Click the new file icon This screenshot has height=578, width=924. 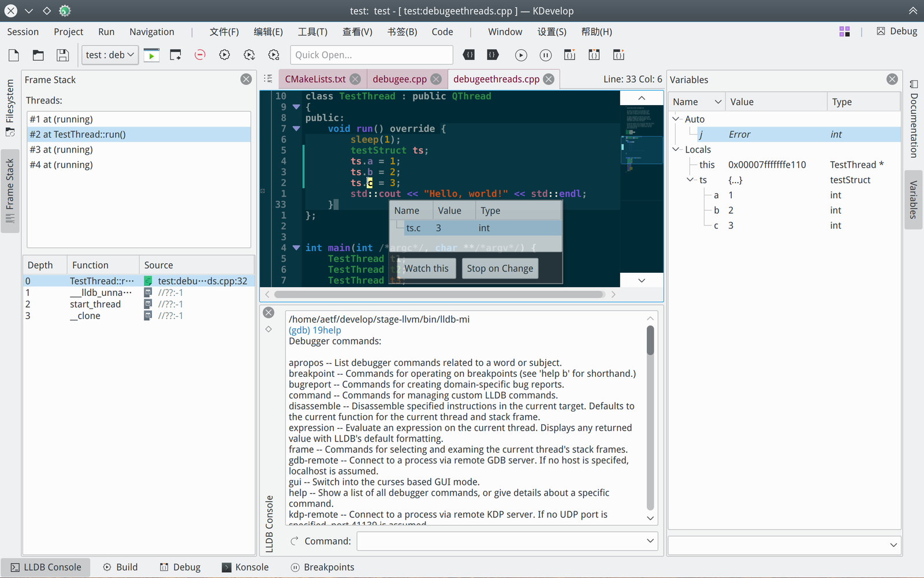14,55
